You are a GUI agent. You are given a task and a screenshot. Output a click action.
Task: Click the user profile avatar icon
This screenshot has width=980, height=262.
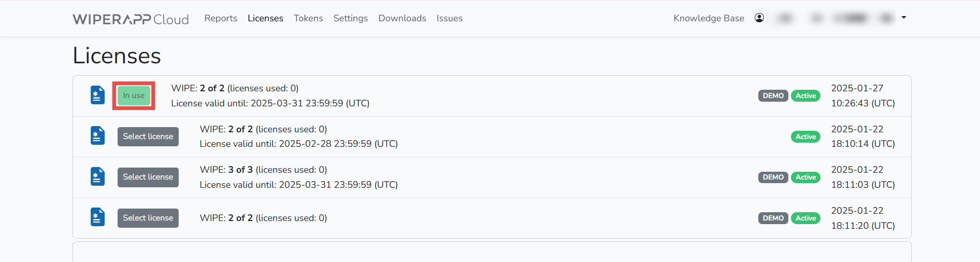759,18
